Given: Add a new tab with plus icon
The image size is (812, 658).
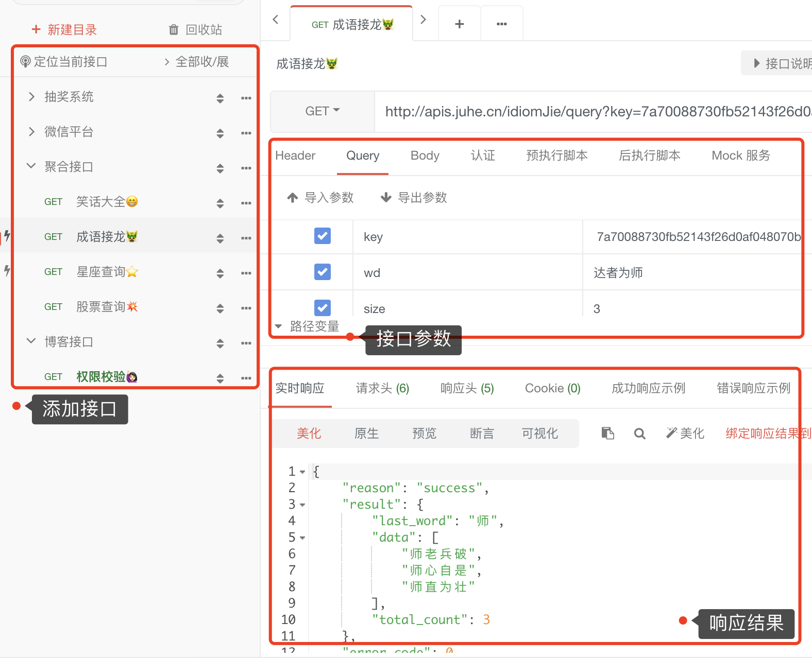Looking at the screenshot, I should tap(460, 24).
